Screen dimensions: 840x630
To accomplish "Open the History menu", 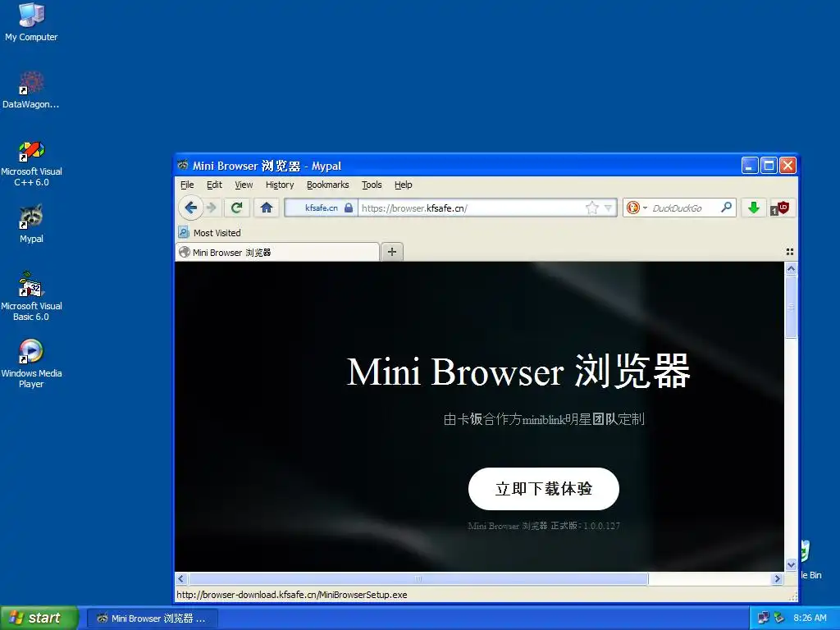I will point(280,185).
